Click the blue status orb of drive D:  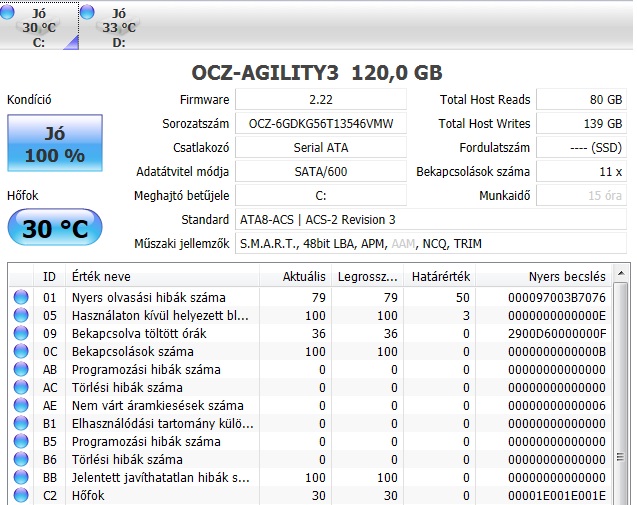87,11
